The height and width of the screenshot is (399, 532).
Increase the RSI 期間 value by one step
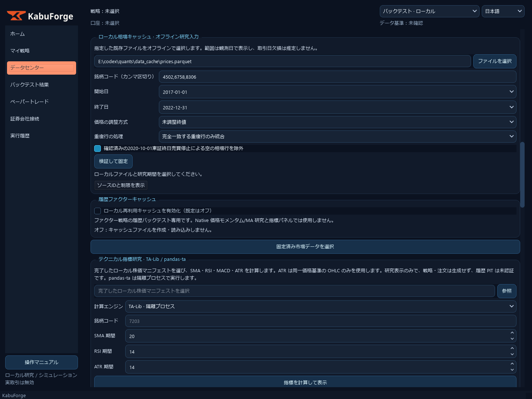click(x=512, y=348)
